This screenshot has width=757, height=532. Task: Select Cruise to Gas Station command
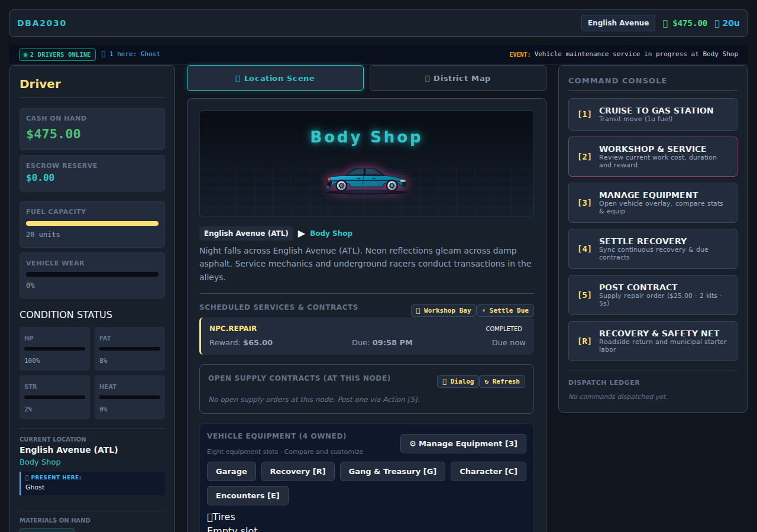click(653, 114)
